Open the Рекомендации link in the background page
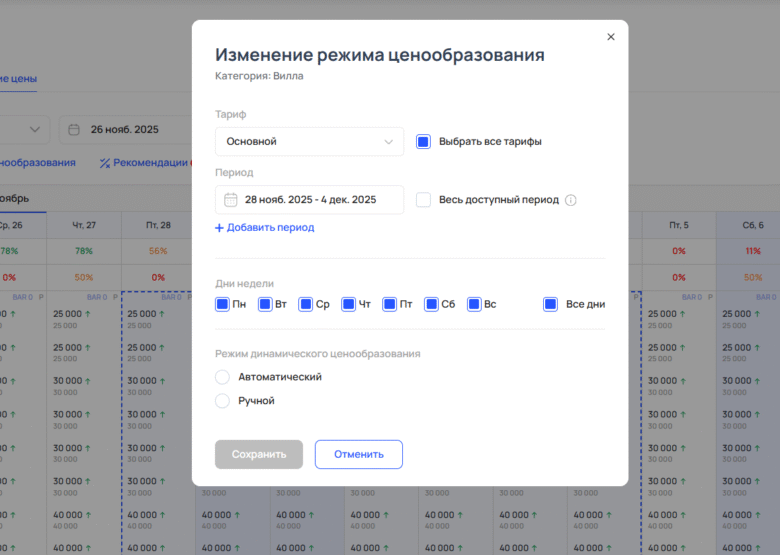 150,163
